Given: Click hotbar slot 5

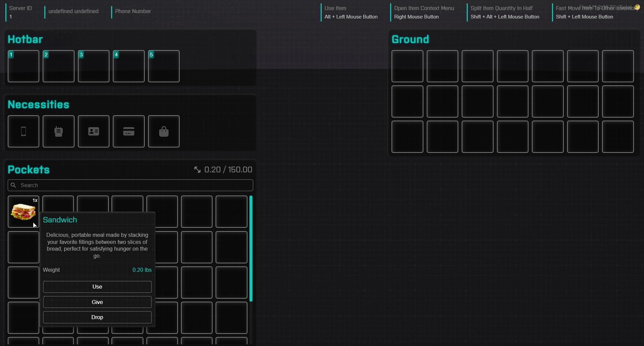Looking at the screenshot, I should pos(164,66).
